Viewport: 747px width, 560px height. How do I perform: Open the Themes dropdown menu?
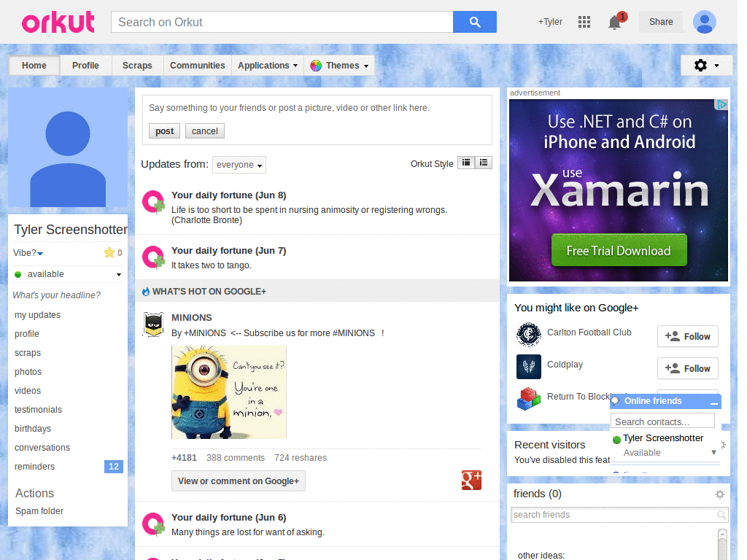click(339, 65)
